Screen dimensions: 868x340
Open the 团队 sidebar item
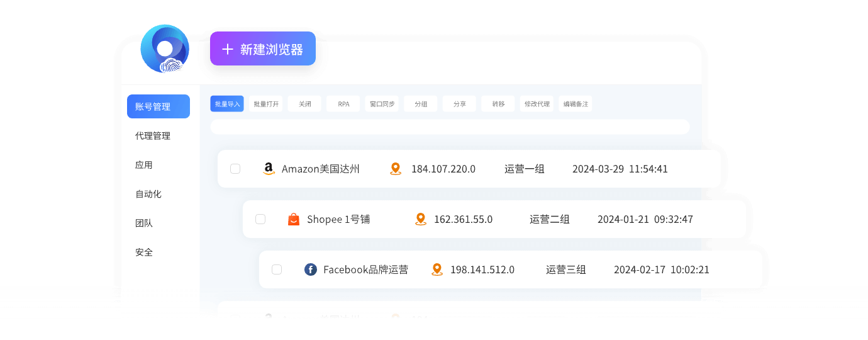point(144,223)
